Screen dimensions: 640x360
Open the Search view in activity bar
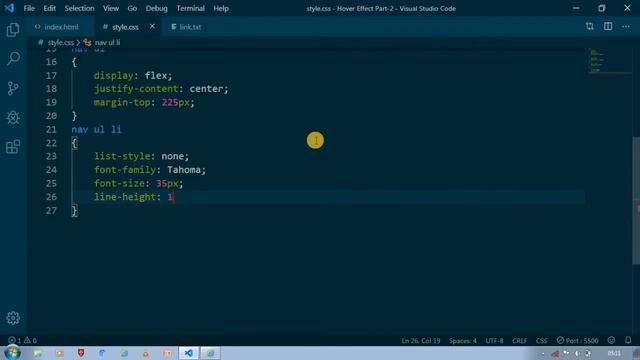coord(13,59)
